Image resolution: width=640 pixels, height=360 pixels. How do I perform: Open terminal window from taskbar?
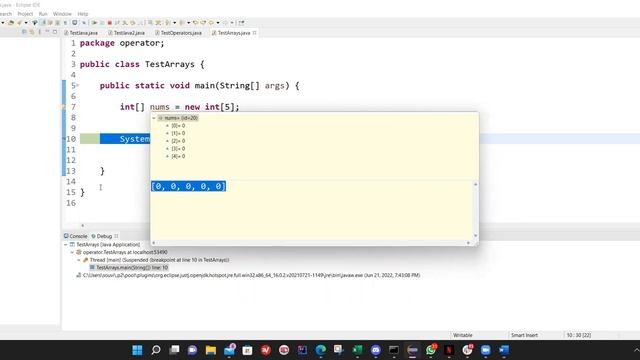(394, 350)
